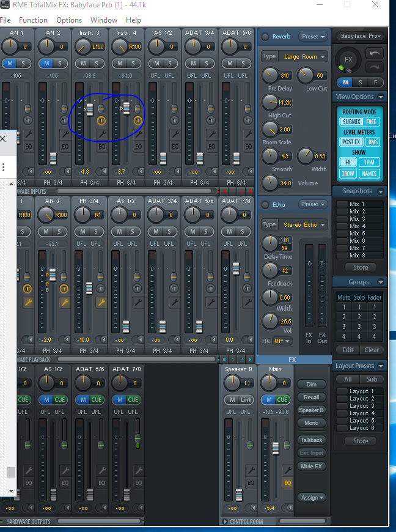
Task: Toggle the T trim button on Instr. 3
Action: [x=101, y=120]
